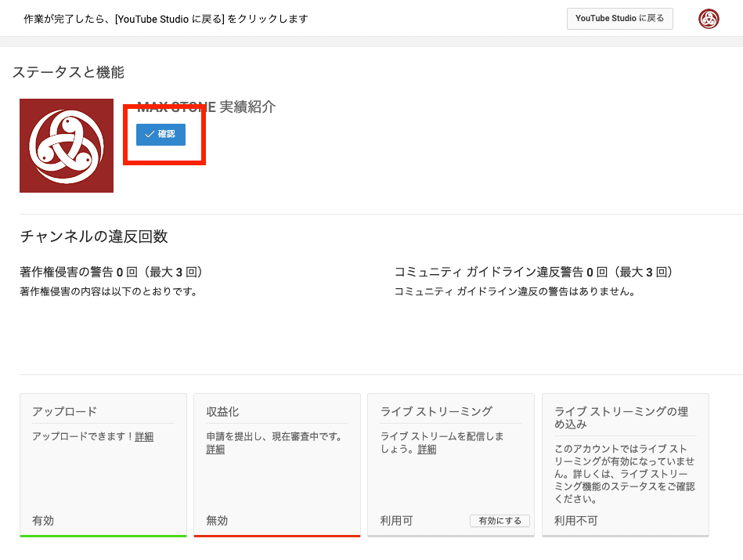743x560 pixels.
Task: Select the ライブストリーミングの埋め込み card
Action: tap(625, 462)
